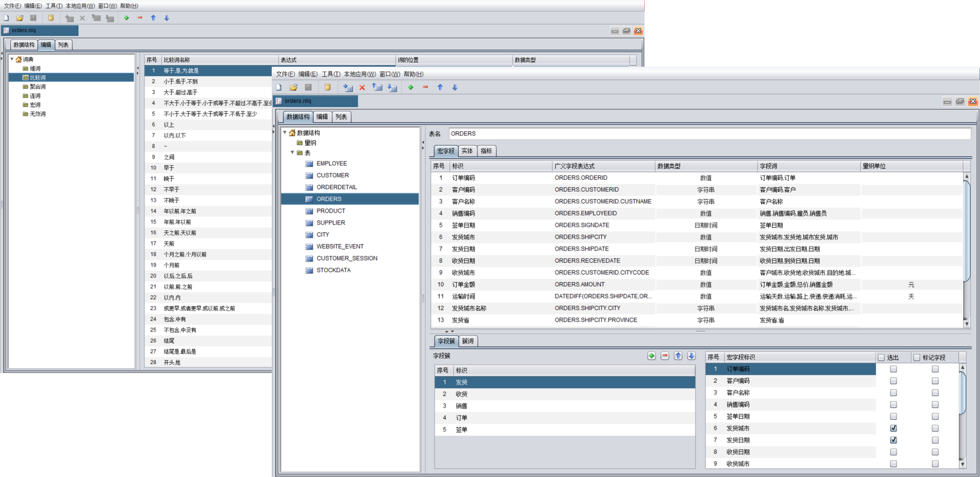The width and height of the screenshot is (980, 477).
Task: Switch to 指标 tab
Action: coord(486,151)
